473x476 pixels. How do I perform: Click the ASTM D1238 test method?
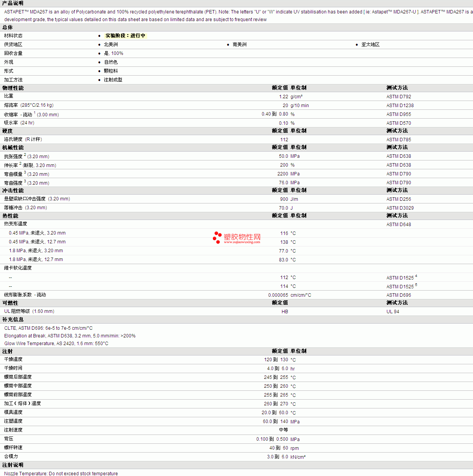[400, 106]
